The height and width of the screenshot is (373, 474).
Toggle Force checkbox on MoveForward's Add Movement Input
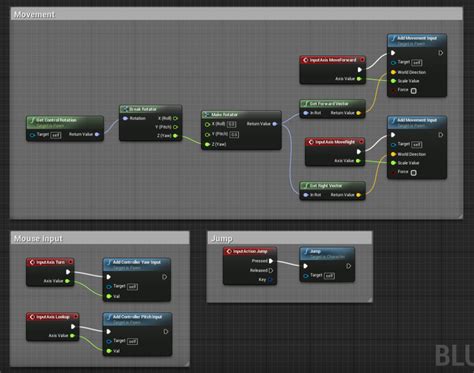pyautogui.click(x=413, y=91)
